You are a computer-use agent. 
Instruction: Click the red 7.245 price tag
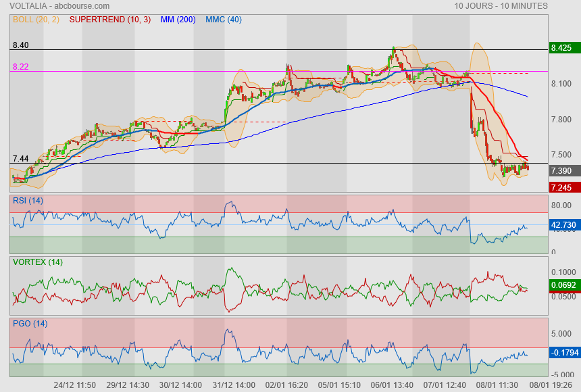click(563, 187)
